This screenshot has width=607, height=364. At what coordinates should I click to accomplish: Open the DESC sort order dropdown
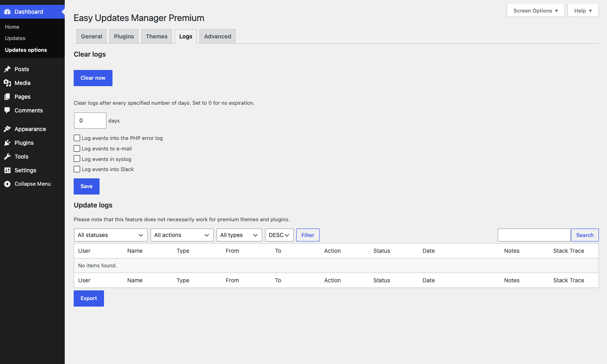point(279,235)
